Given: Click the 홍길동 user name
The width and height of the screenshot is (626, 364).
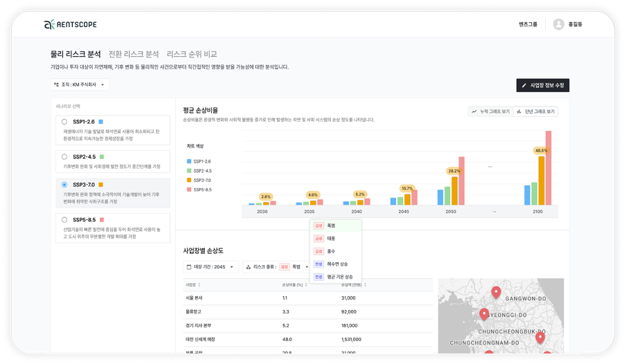Looking at the screenshot, I should (575, 24).
